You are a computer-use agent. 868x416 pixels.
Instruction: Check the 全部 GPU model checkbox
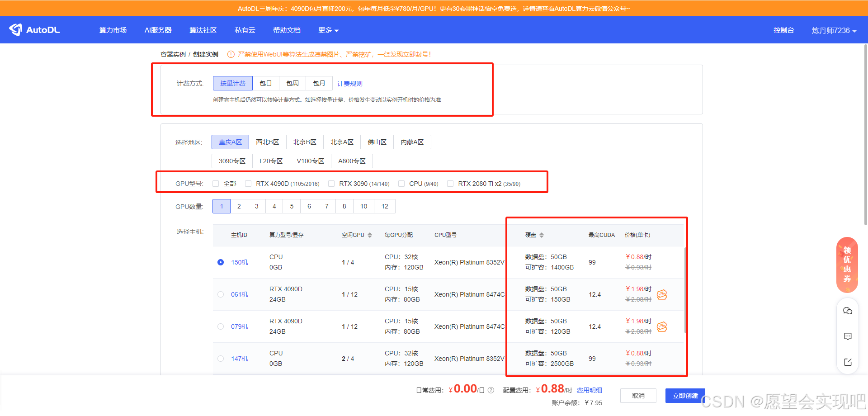(x=216, y=184)
